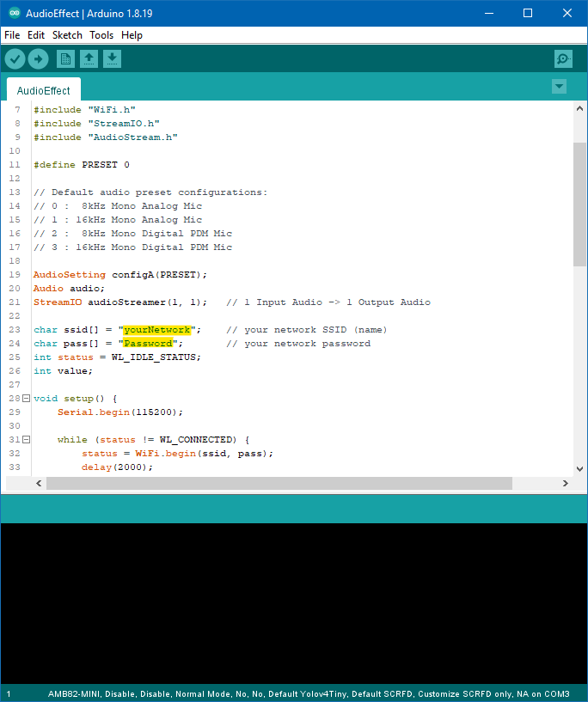Collapse the void setup() code fold

(x=26, y=399)
